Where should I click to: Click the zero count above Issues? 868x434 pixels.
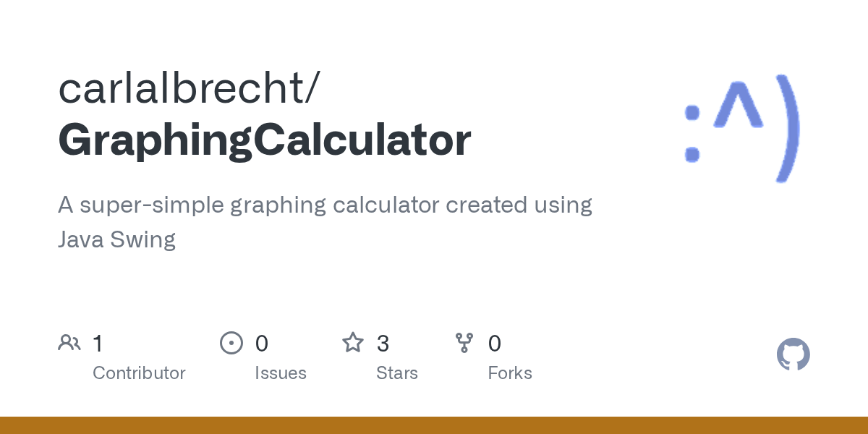pyautogui.click(x=261, y=344)
